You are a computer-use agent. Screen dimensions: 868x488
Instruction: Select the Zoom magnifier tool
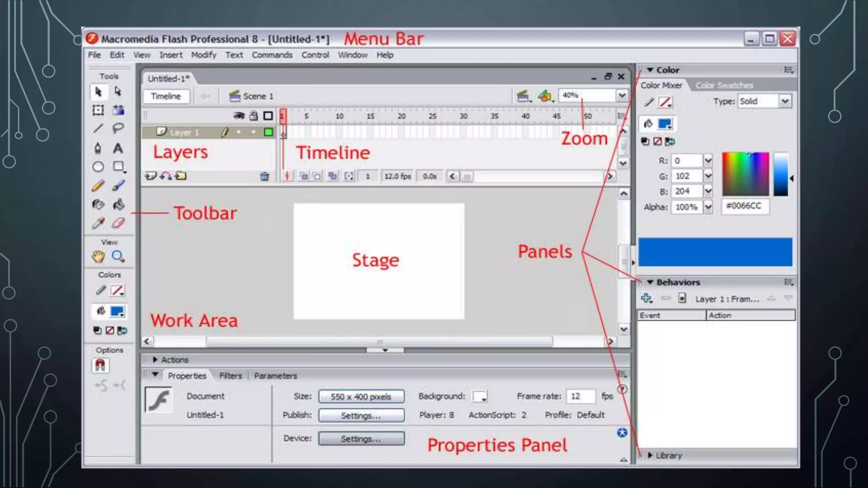click(118, 256)
